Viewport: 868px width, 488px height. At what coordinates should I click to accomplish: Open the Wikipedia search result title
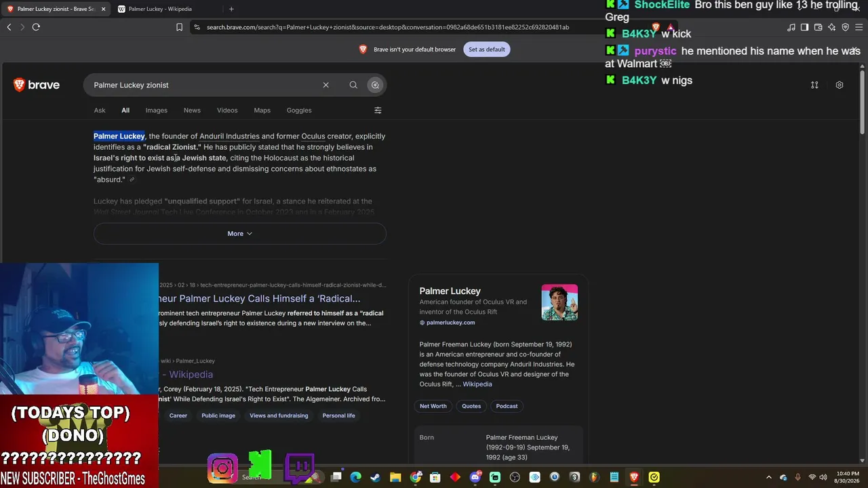click(x=186, y=374)
